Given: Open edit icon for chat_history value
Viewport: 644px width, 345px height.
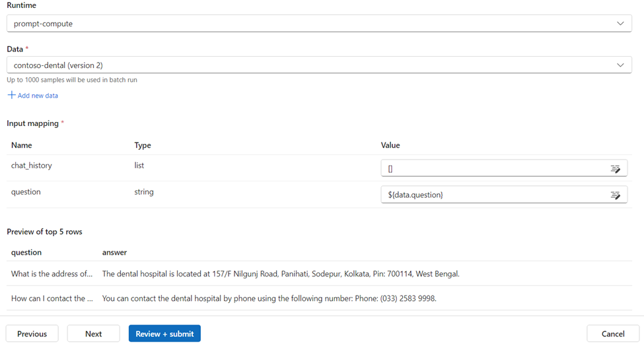Looking at the screenshot, I should [x=615, y=169].
